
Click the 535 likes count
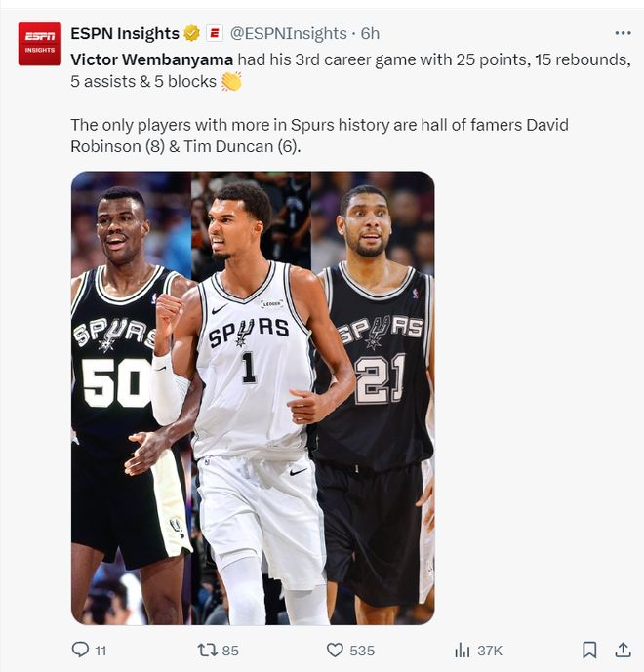362,651
